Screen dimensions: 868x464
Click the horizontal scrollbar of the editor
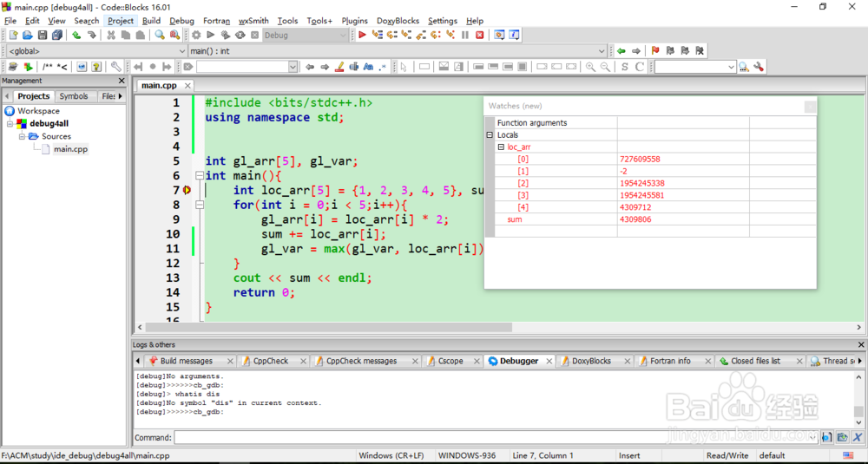pos(327,327)
